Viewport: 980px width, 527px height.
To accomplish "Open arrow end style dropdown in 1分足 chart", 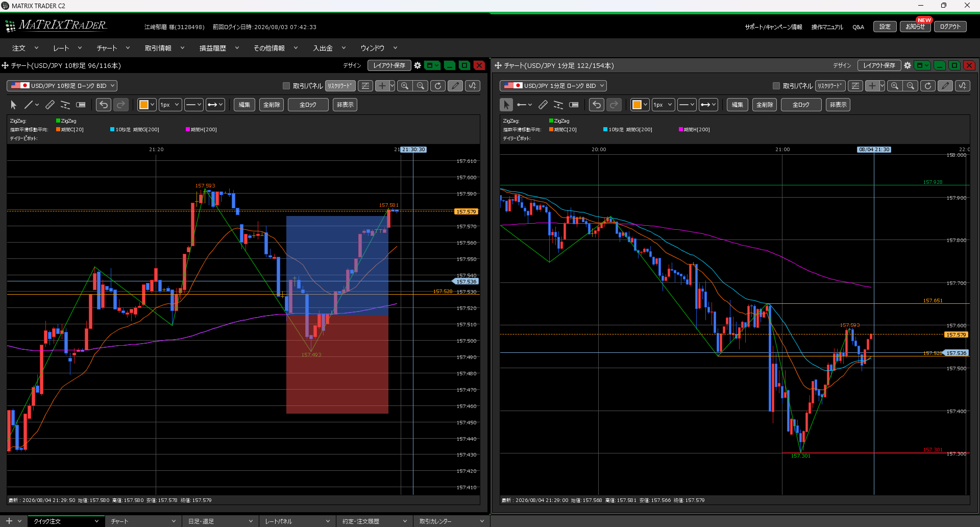I will tap(708, 105).
